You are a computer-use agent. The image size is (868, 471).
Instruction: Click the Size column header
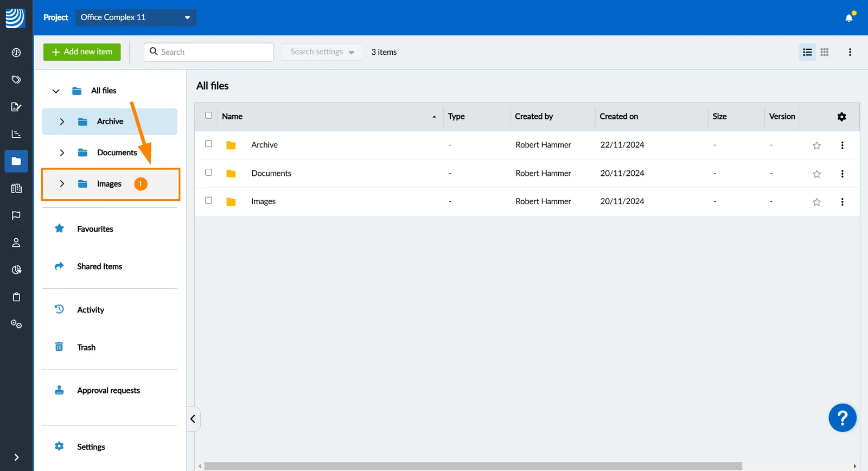719,117
